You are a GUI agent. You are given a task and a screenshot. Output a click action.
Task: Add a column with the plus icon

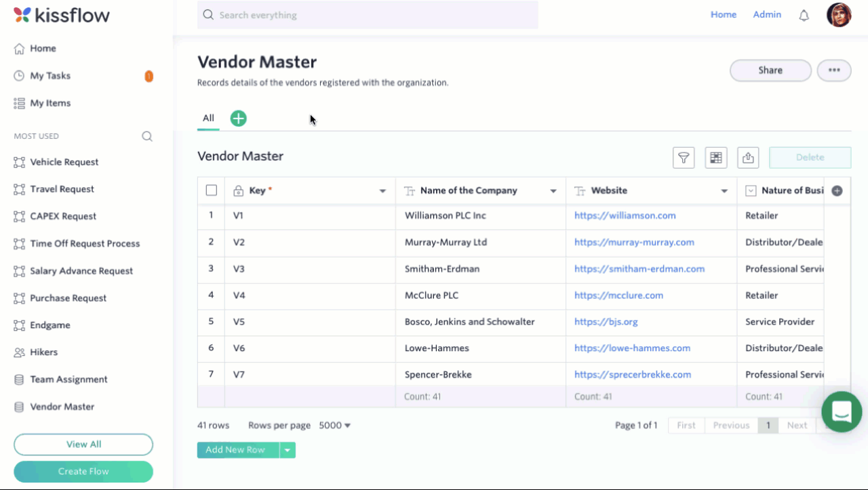837,191
